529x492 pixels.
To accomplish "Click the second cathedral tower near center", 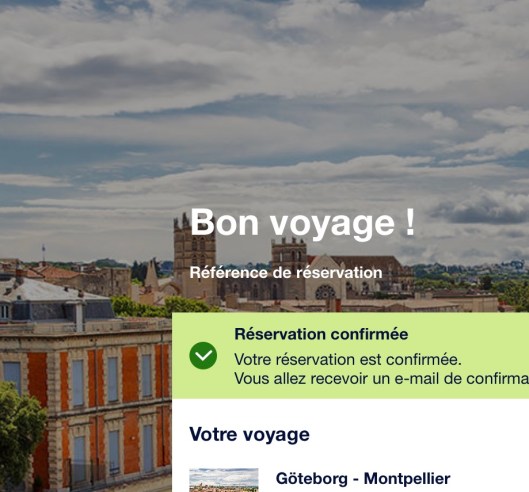I will 289,267.
